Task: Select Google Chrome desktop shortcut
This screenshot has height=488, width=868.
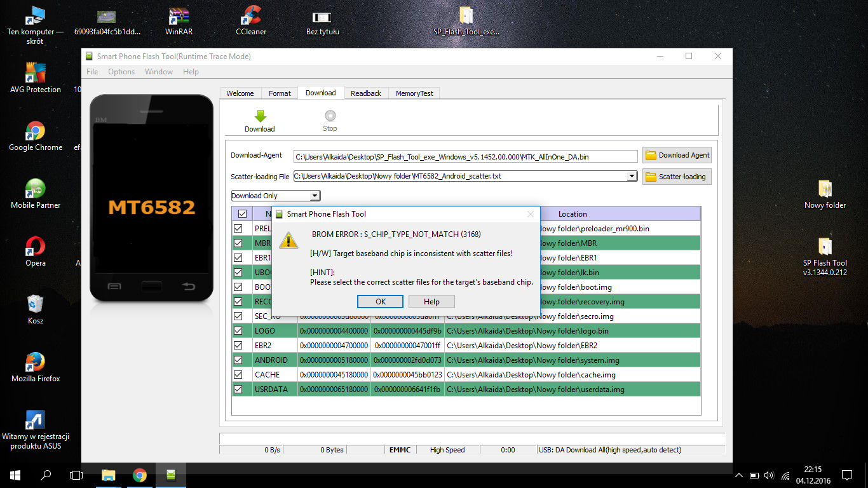Action: point(36,137)
